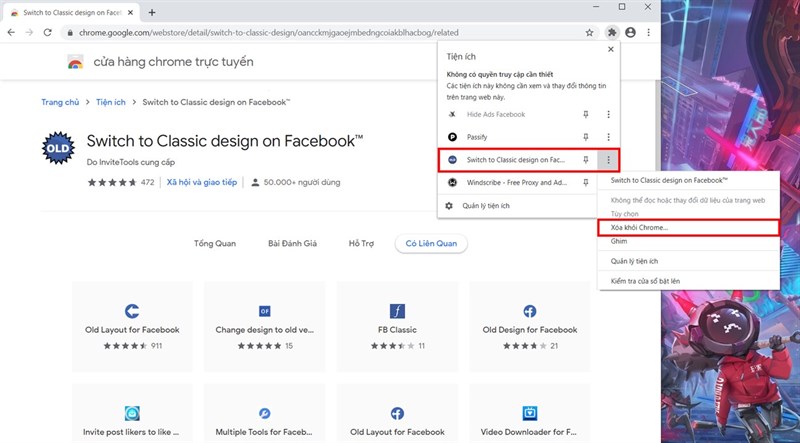
Task: Select the Có Liên Quan tab
Action: [431, 243]
